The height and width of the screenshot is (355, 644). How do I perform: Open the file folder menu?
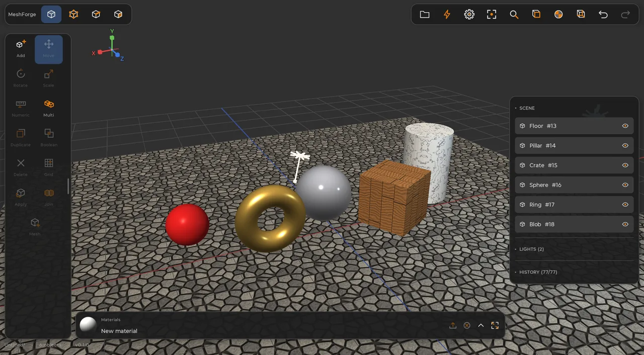click(425, 15)
